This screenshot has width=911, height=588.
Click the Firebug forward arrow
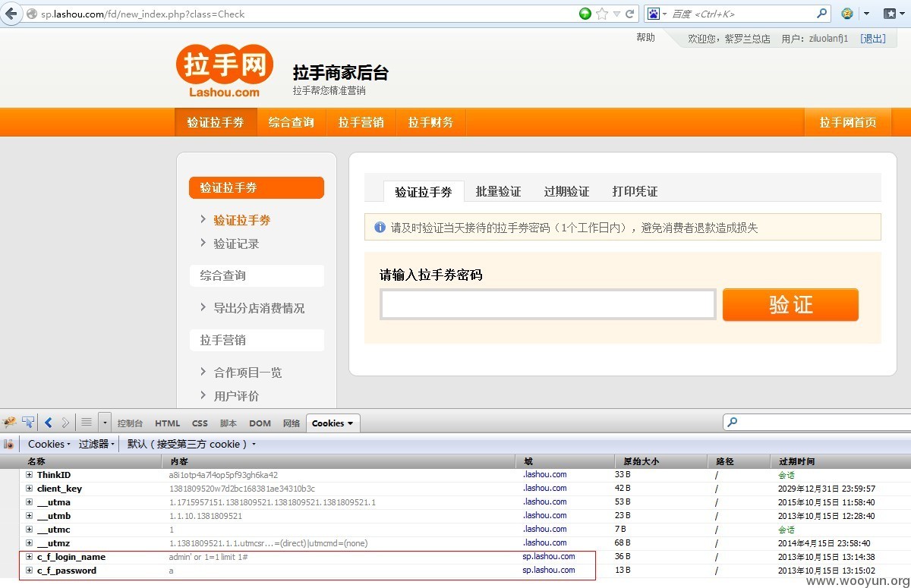coord(65,423)
